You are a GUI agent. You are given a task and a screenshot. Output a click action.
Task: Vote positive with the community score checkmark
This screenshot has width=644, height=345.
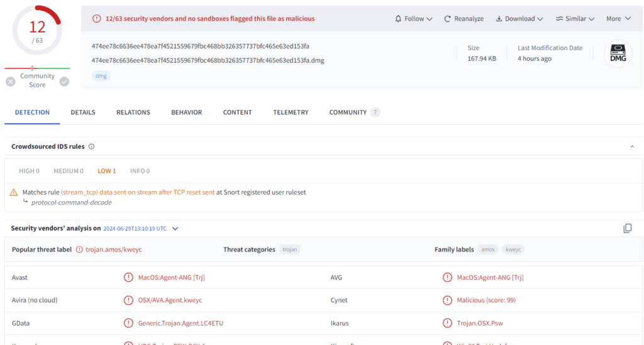tap(64, 81)
